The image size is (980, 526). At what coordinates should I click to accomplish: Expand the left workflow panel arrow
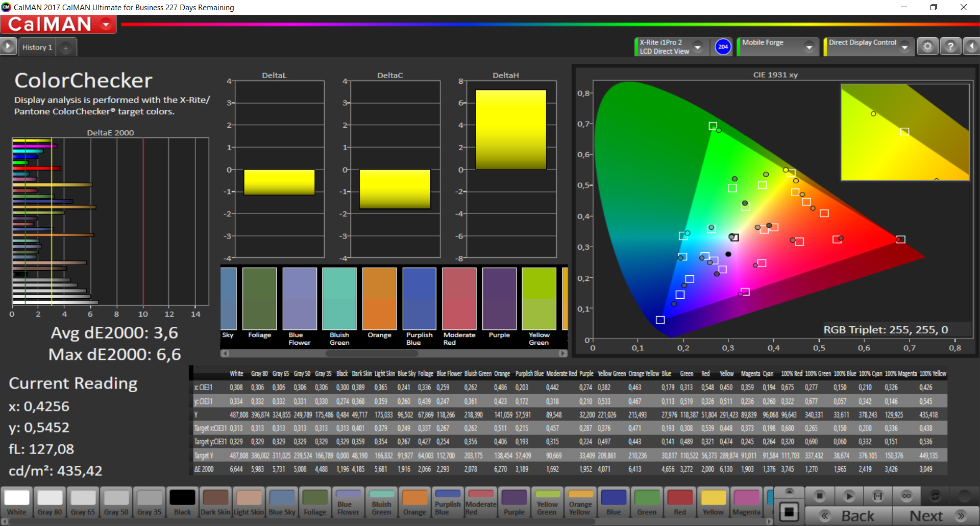(8, 46)
